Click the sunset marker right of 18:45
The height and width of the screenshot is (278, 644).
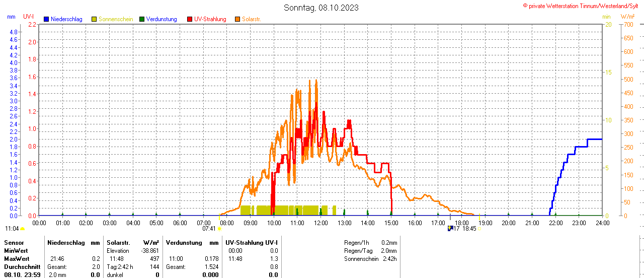click(479, 229)
